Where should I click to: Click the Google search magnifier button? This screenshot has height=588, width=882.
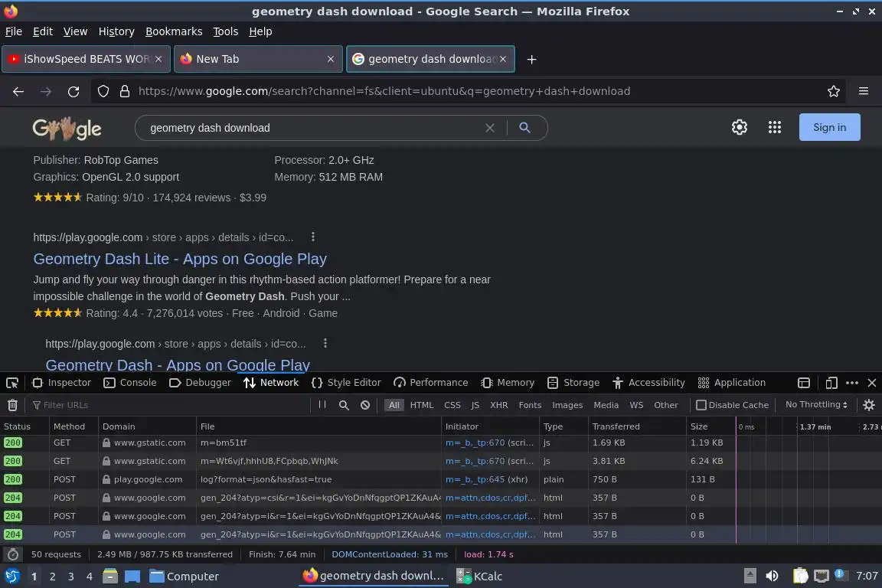point(524,128)
